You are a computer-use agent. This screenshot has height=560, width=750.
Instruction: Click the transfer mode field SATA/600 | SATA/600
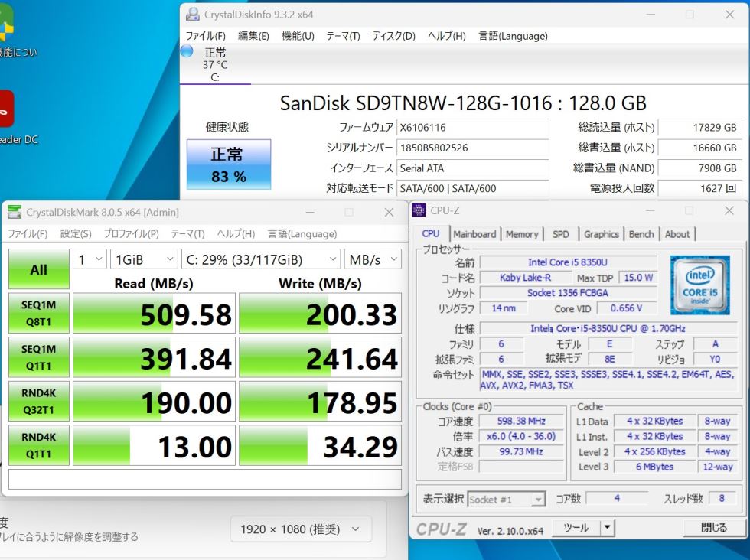click(x=473, y=188)
